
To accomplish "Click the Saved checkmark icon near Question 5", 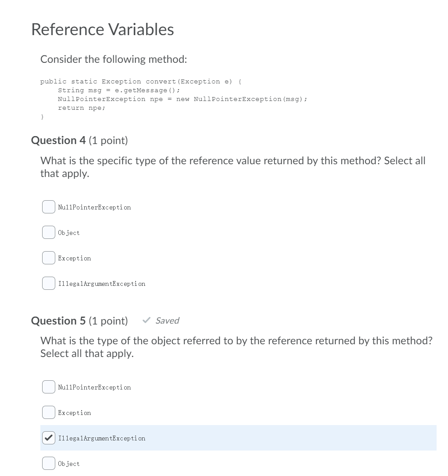I will point(146,320).
